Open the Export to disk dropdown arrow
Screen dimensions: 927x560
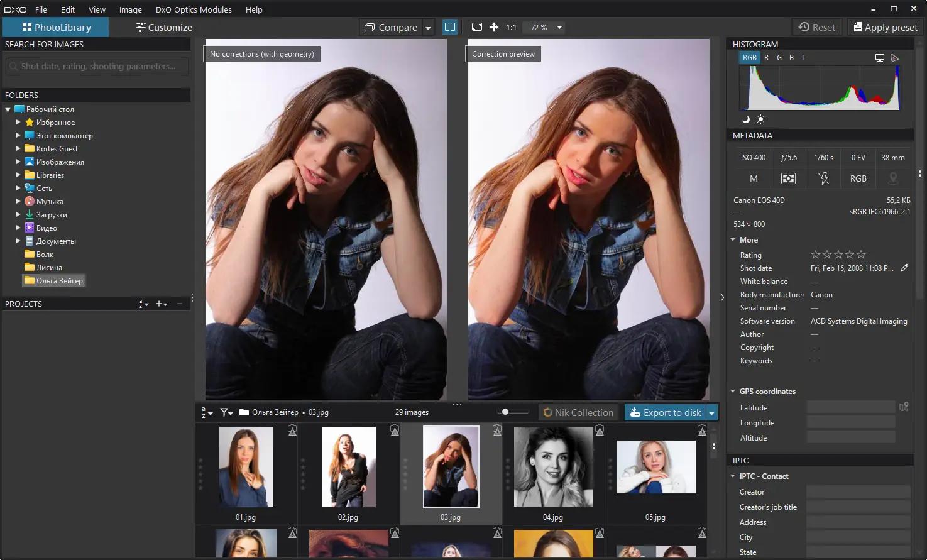point(711,412)
